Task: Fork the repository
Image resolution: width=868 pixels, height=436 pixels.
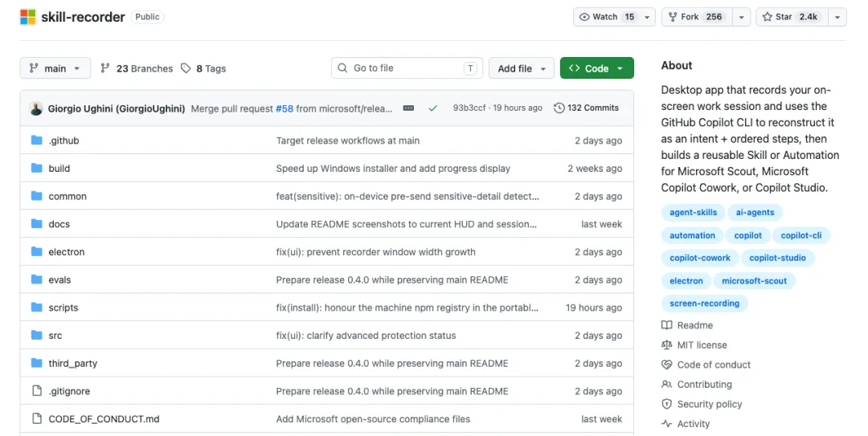Action: (696, 17)
